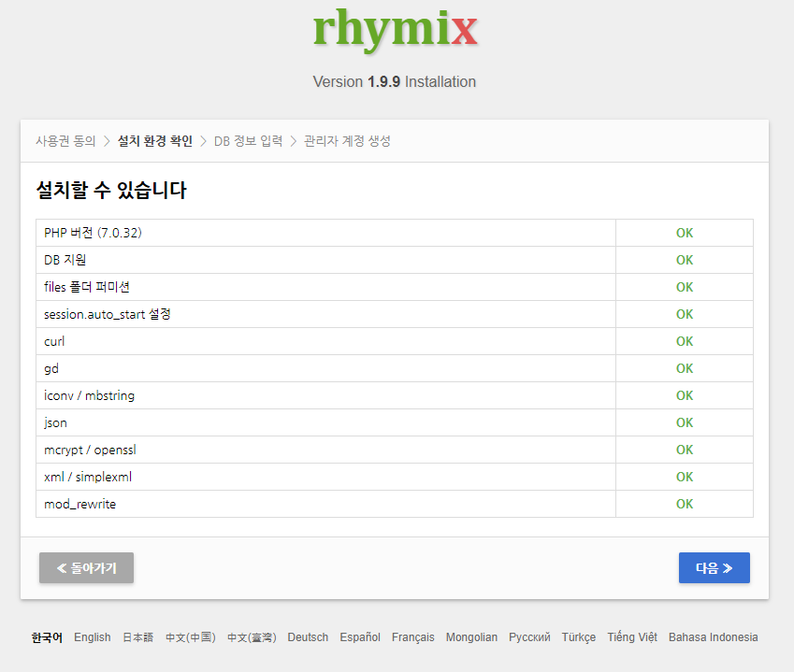The image size is (794, 672).
Task: Click the PHP 버전 (7.0.32) row label
Action: pos(93,233)
